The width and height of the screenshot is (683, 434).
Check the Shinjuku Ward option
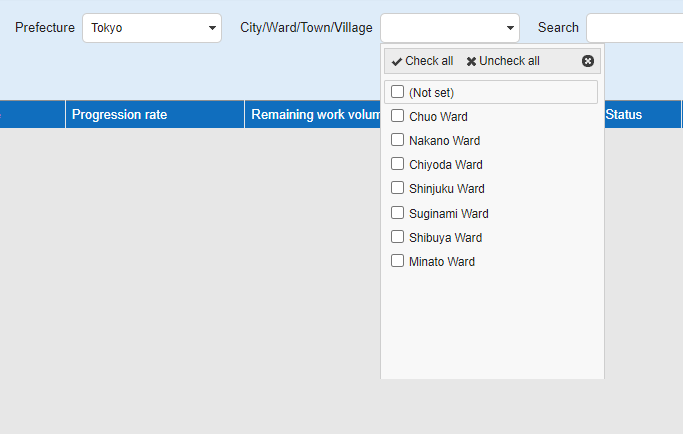click(x=397, y=187)
